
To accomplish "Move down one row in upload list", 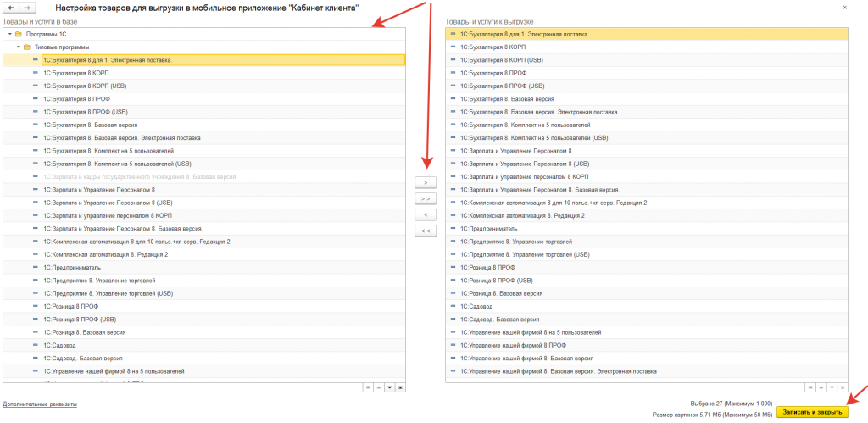I will pyautogui.click(x=832, y=387).
